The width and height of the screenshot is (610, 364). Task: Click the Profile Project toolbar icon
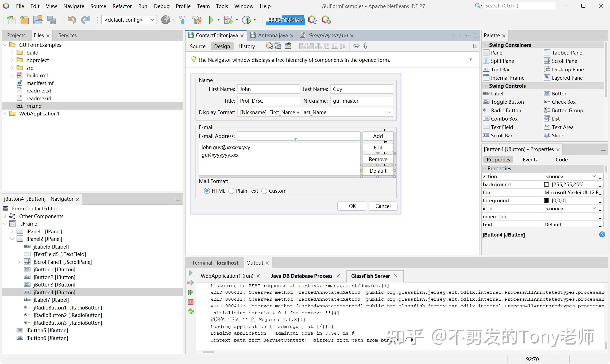pos(246,20)
